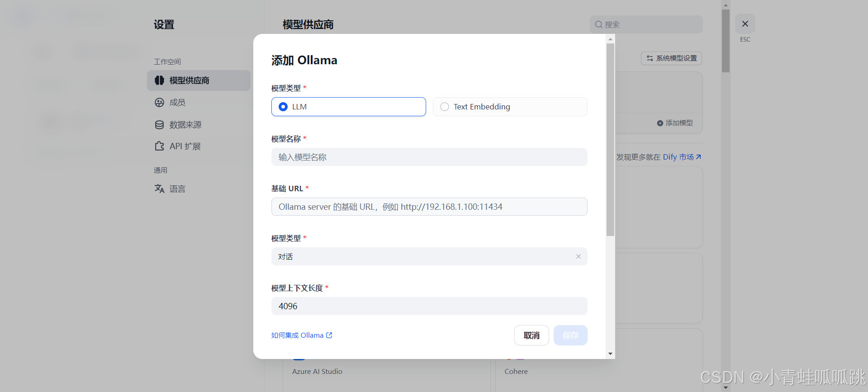Screen dimensions: 868x392
Task: Click the context length field 4096
Action: (x=429, y=306)
